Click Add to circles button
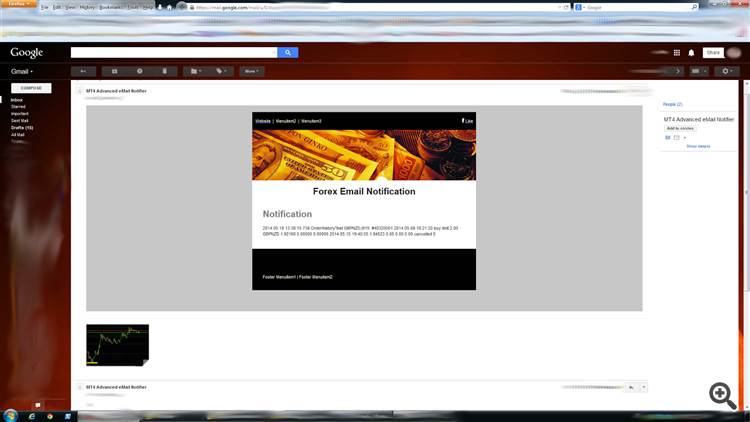Image resolution: width=750 pixels, height=422 pixels. (680, 128)
